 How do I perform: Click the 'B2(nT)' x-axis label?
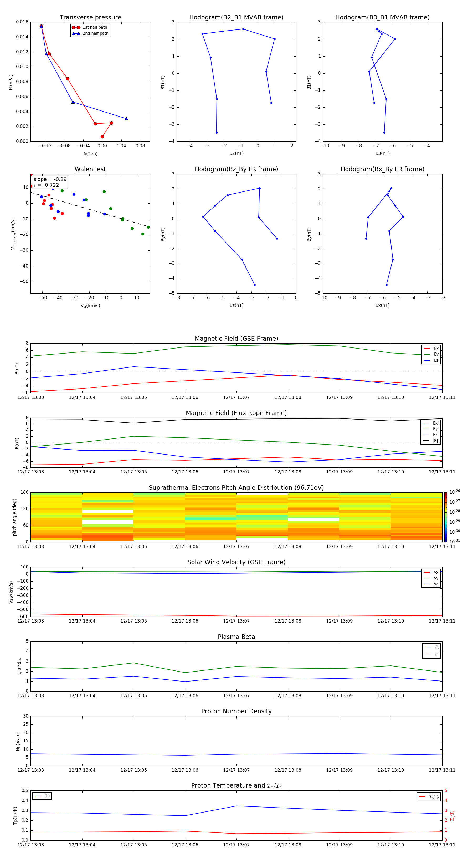click(236, 154)
